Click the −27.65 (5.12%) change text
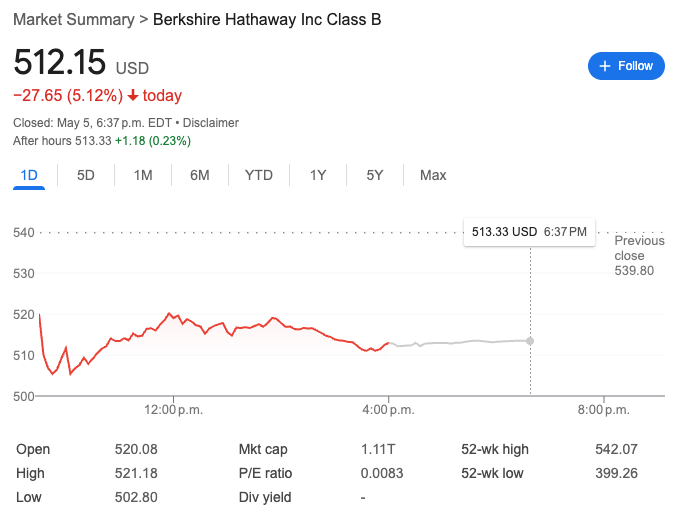 (x=68, y=95)
